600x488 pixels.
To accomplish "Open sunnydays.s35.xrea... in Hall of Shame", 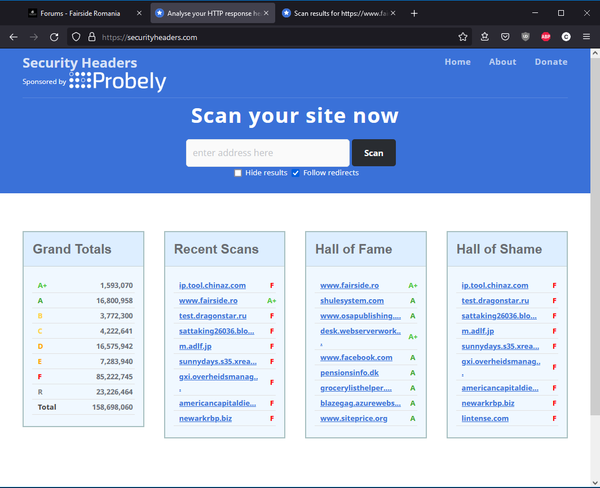I will 500,346.
